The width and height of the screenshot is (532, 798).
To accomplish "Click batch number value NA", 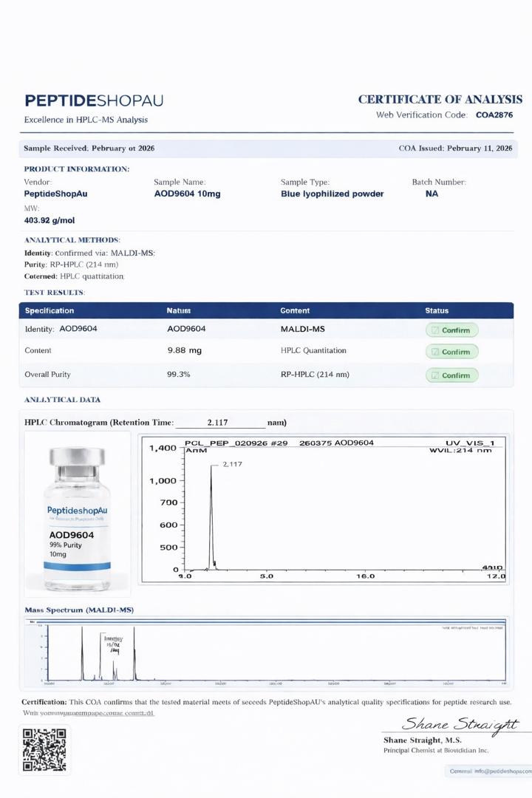I will click(x=432, y=194).
